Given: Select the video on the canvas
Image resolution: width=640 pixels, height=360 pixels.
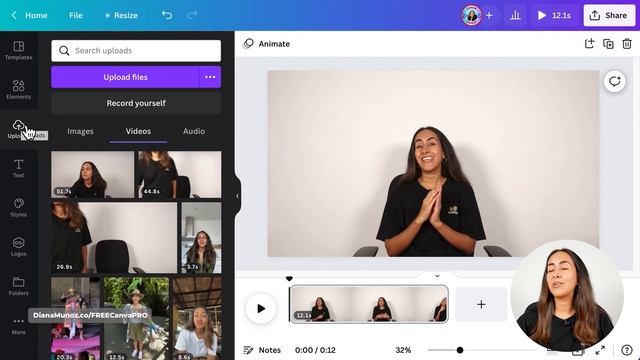Looking at the screenshot, I should point(433,164).
